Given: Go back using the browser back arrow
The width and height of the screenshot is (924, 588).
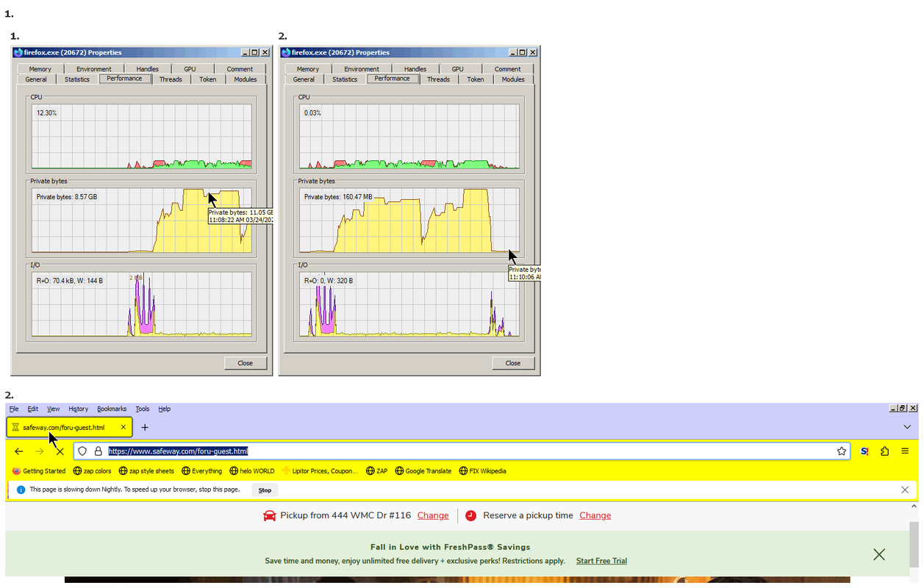Looking at the screenshot, I should (19, 451).
